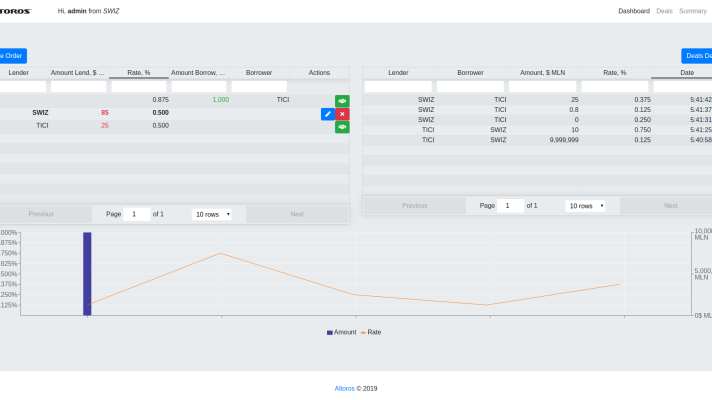712x400 pixels.
Task: Click the Amount Lend filter field in the orders table
Action: pos(79,87)
